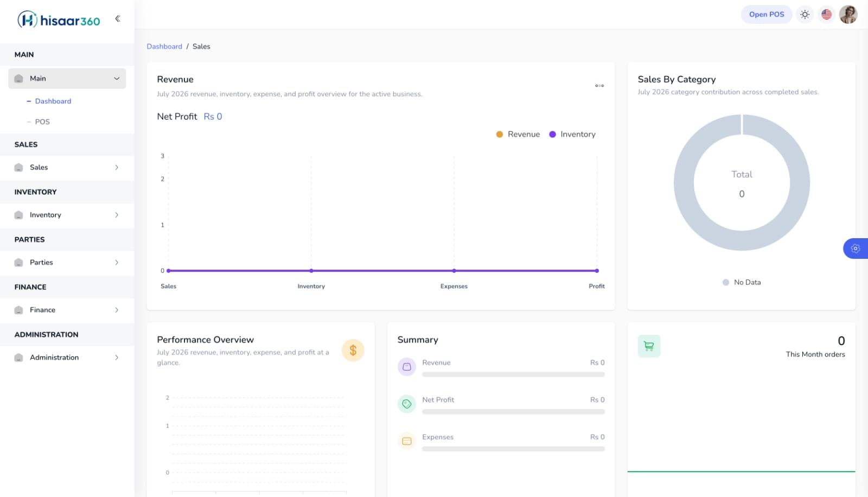Click the Main menu item icon
This screenshot has height=497, width=868.
tap(19, 79)
